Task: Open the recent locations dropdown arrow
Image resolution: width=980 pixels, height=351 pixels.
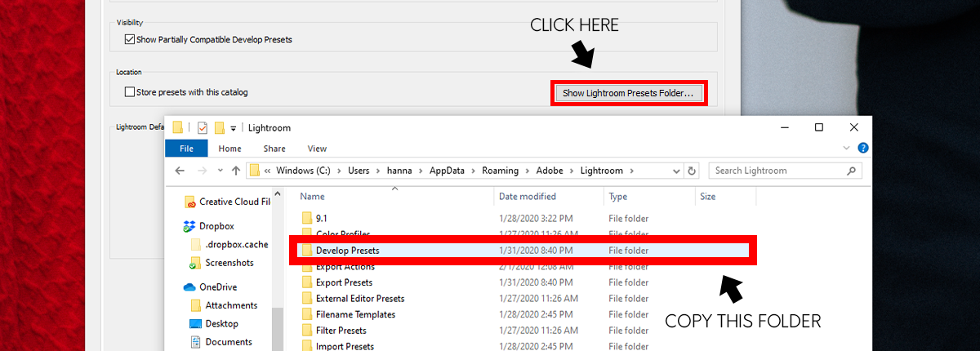Action: tap(219, 171)
